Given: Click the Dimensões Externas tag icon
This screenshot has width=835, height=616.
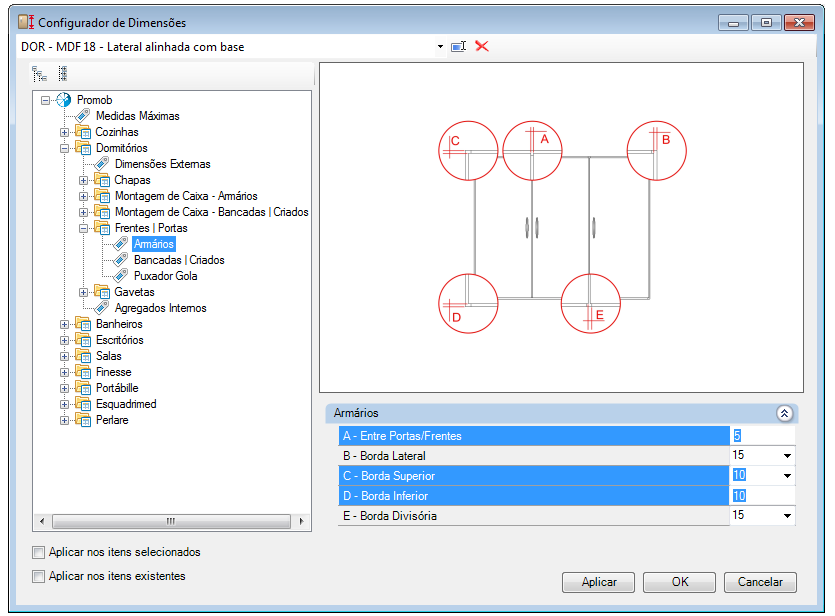Looking at the screenshot, I should pyautogui.click(x=102, y=163).
